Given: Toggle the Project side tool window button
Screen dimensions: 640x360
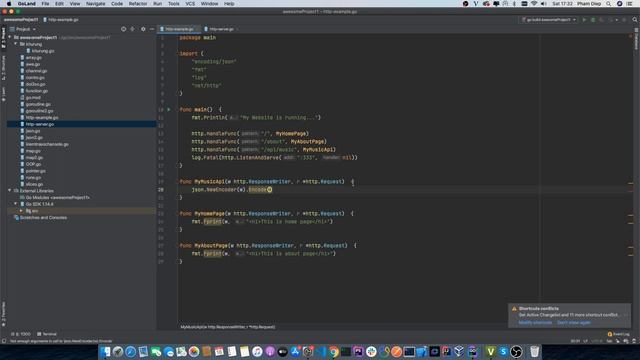Looking at the screenshot, I should [x=3, y=38].
